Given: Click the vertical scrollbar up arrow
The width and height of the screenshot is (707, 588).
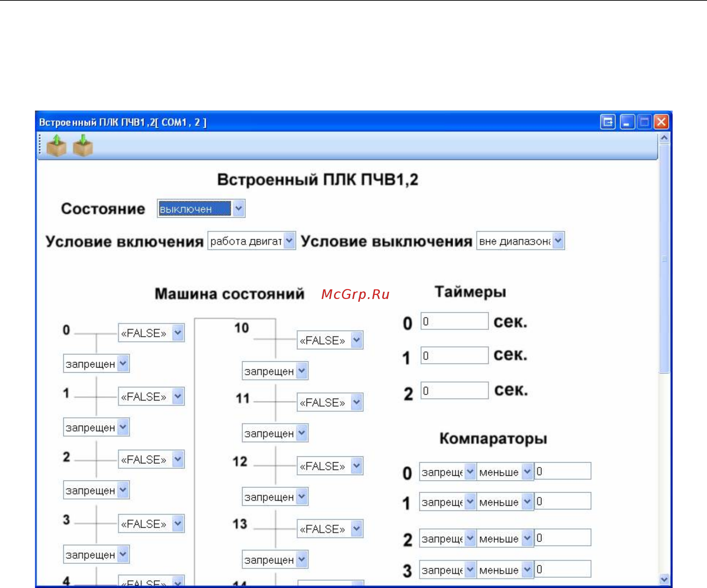Looking at the screenshot, I should 664,138.
